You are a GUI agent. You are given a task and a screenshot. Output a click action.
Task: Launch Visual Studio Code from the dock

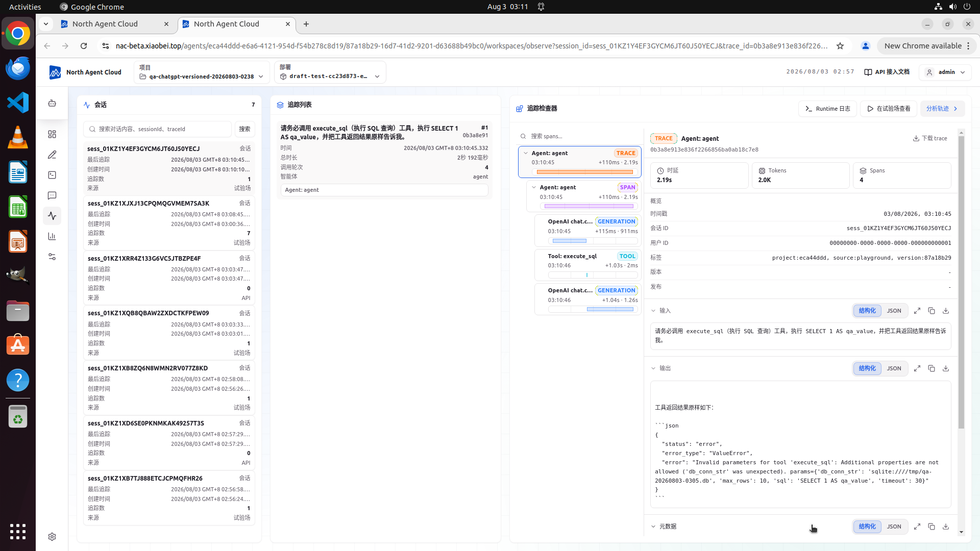pyautogui.click(x=18, y=103)
